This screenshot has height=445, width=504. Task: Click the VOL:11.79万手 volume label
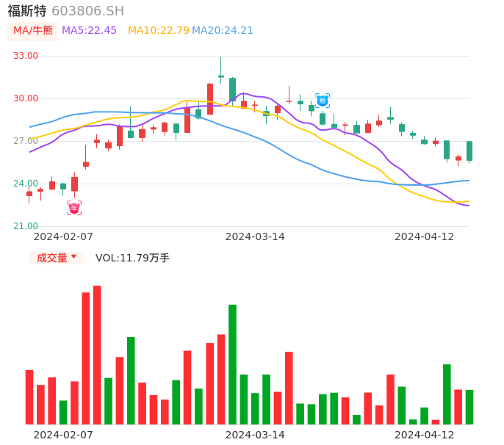(x=132, y=258)
